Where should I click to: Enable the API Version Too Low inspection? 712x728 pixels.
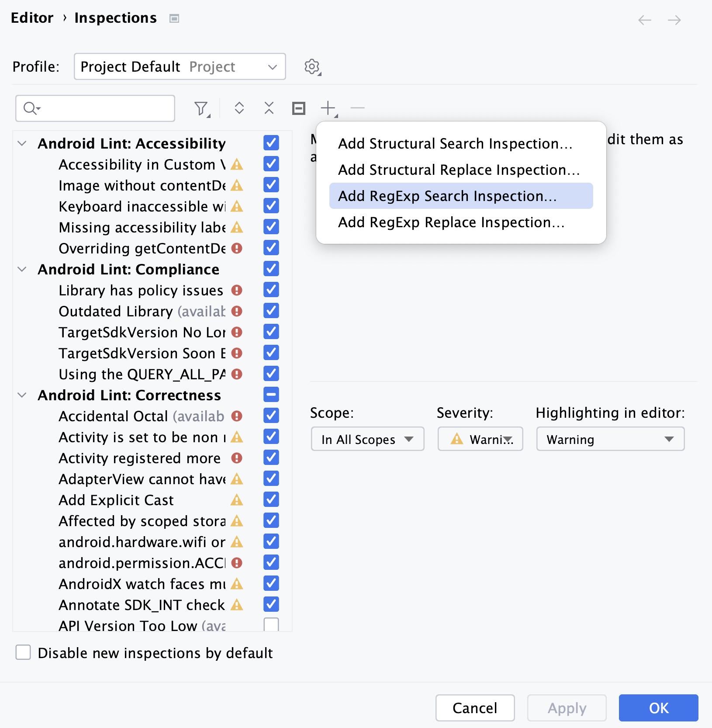click(271, 625)
